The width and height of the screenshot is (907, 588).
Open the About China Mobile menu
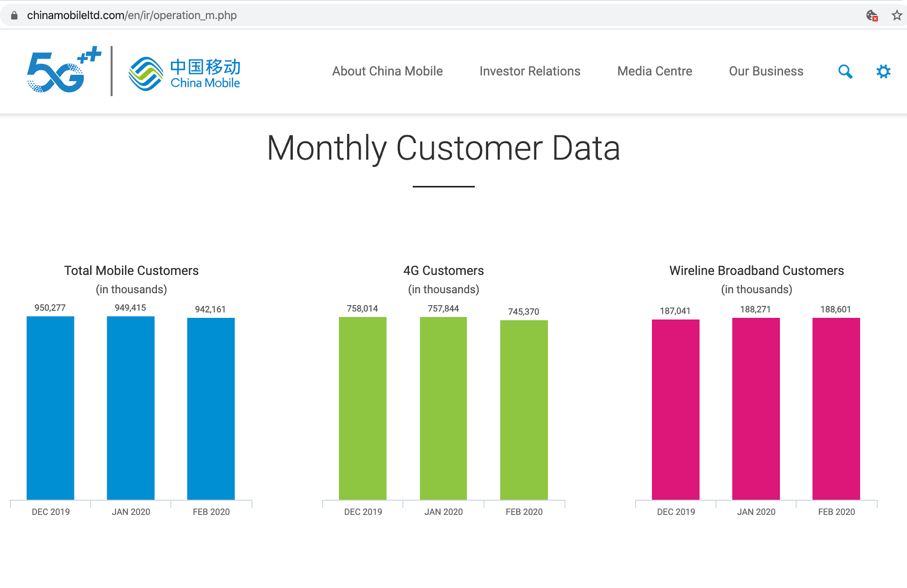coord(387,71)
